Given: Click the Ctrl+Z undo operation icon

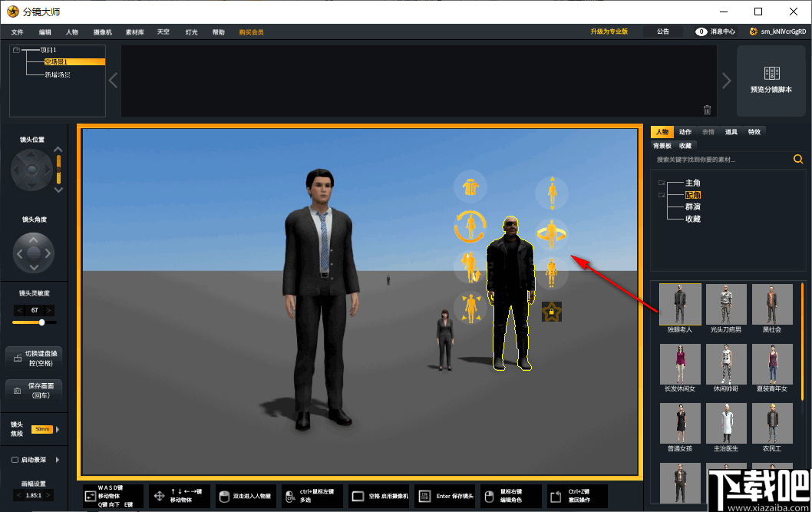Looking at the screenshot, I should pyautogui.click(x=556, y=497).
